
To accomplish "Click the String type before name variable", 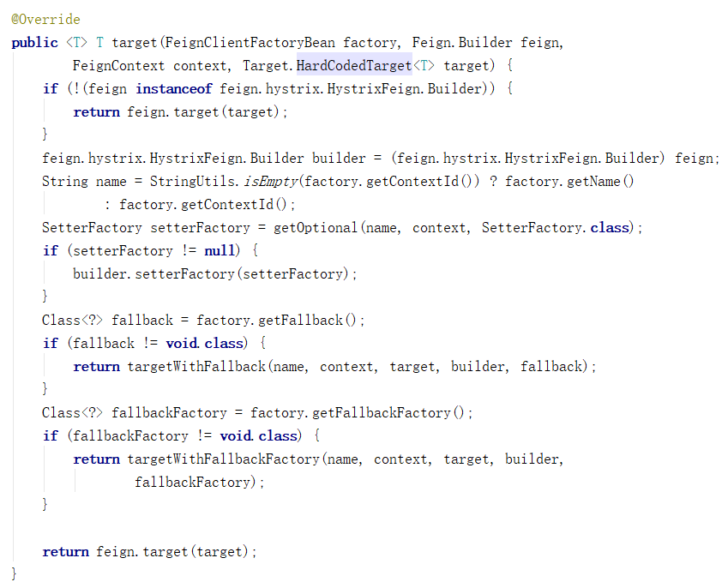I will 65,181.
